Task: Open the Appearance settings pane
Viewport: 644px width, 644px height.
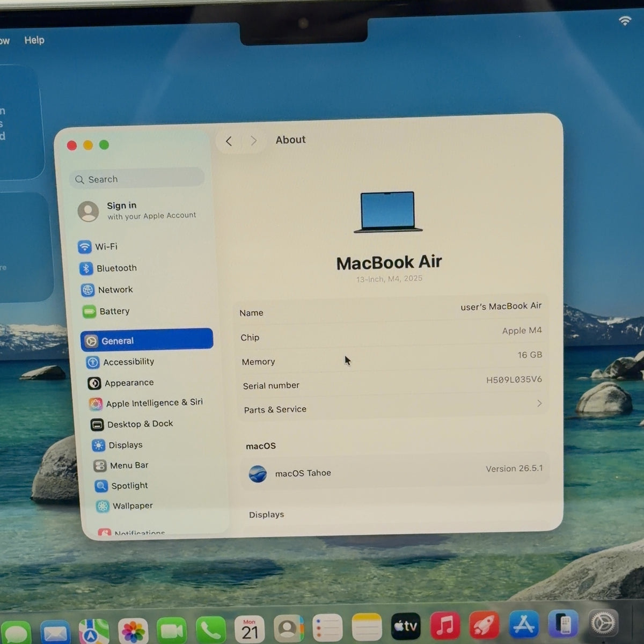Action: click(121, 383)
